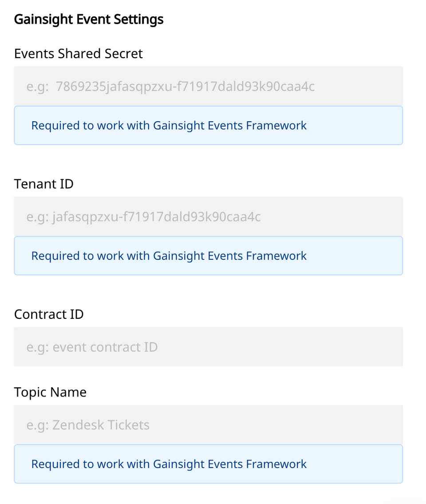The image size is (426, 504).
Task: Focus the field showing placeholder 7869235jafasqpzxu example
Action: click(209, 86)
